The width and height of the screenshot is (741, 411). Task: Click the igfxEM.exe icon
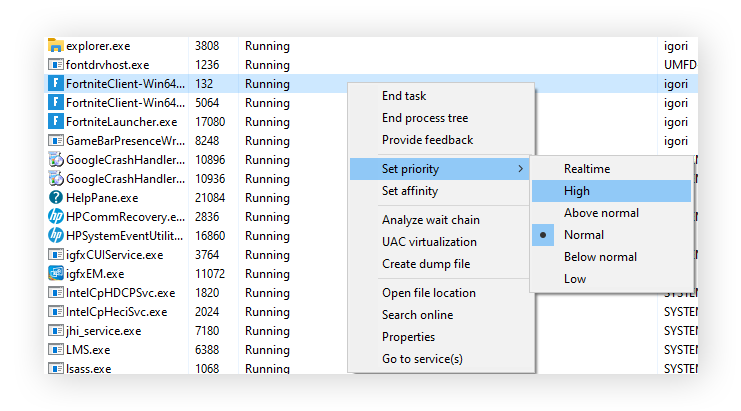[56, 274]
